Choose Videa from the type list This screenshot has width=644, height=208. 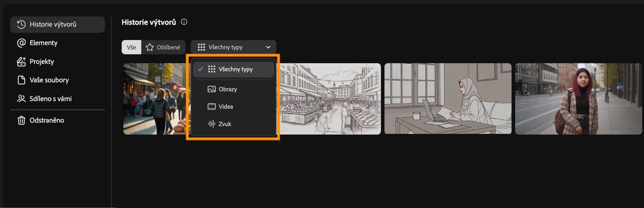233,107
